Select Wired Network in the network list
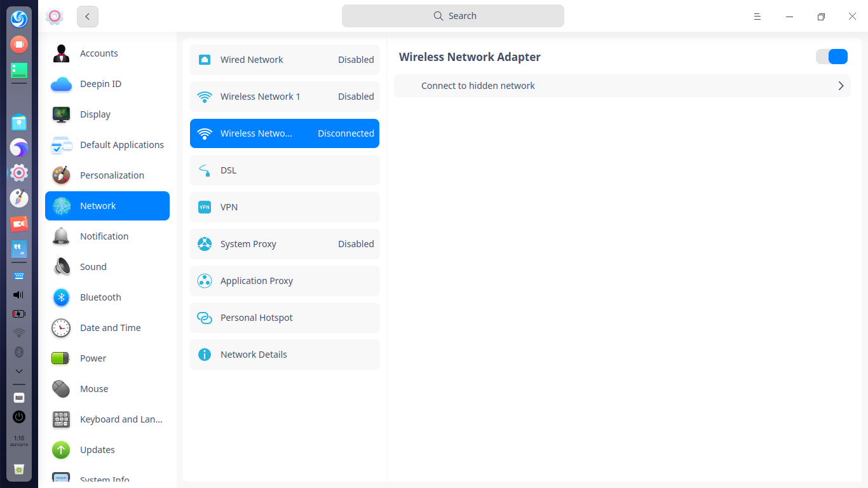This screenshot has height=488, width=868. (285, 60)
